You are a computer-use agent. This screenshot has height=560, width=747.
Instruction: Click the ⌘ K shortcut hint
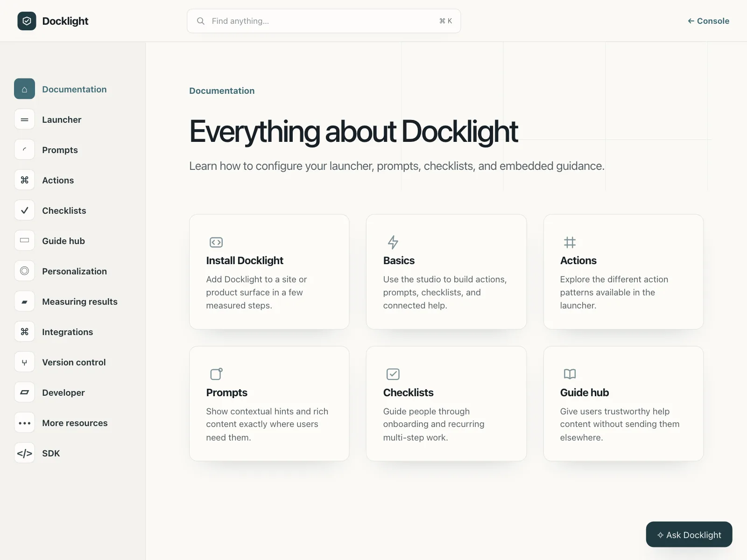coord(445,21)
